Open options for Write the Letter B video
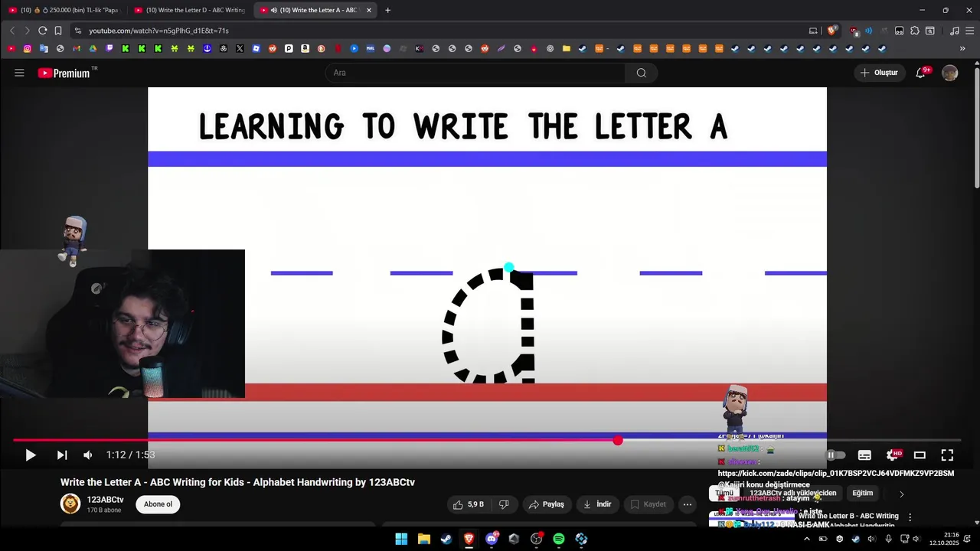980x551 pixels. click(910, 517)
